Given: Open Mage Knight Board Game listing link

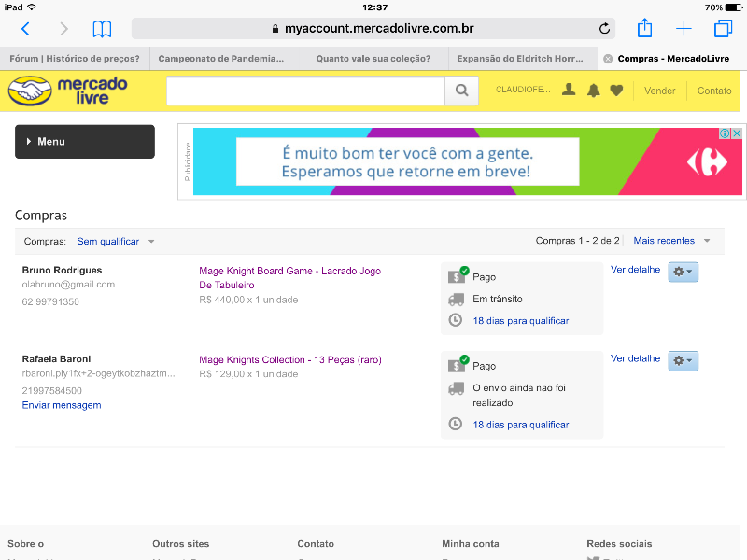Looking at the screenshot, I should [290, 278].
